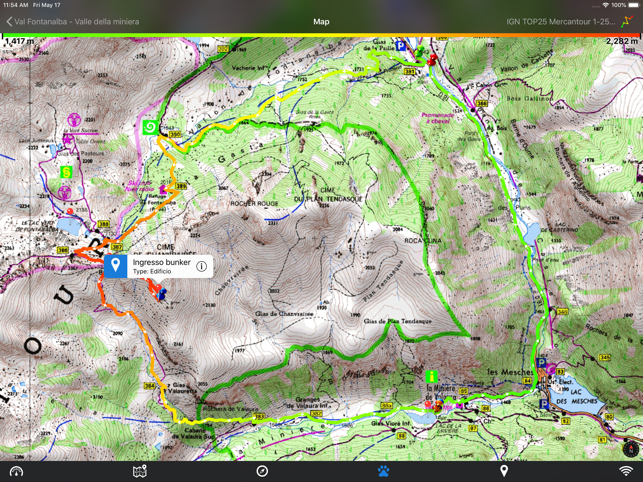Tap the signal icon in the bottom bar
This screenshot has width=643, height=482.
[626, 471]
